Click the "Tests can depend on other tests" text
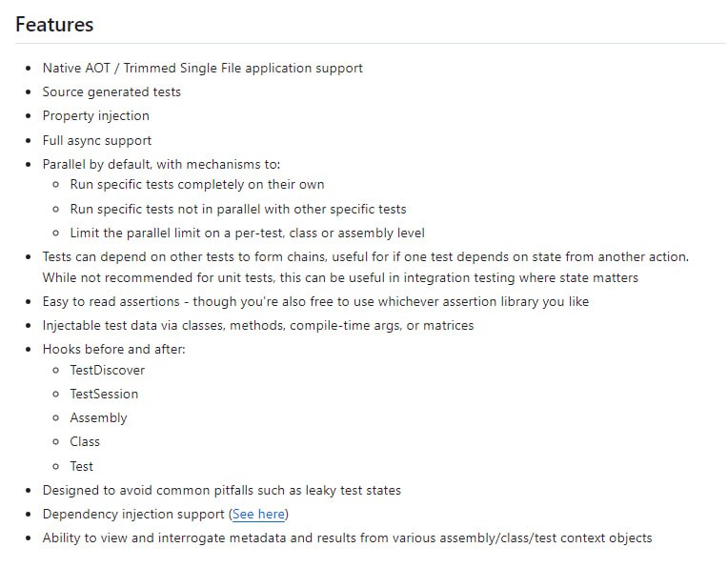 365,256
